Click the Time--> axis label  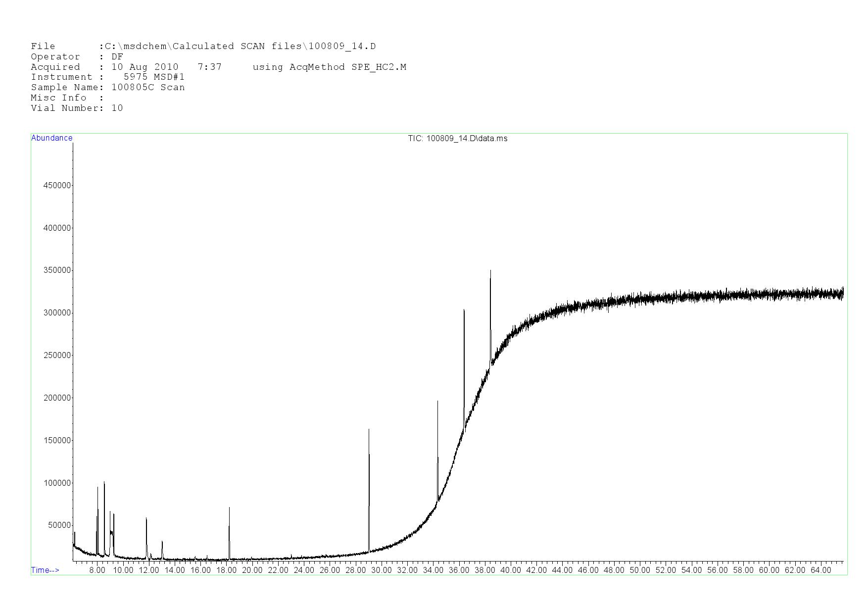[45, 570]
